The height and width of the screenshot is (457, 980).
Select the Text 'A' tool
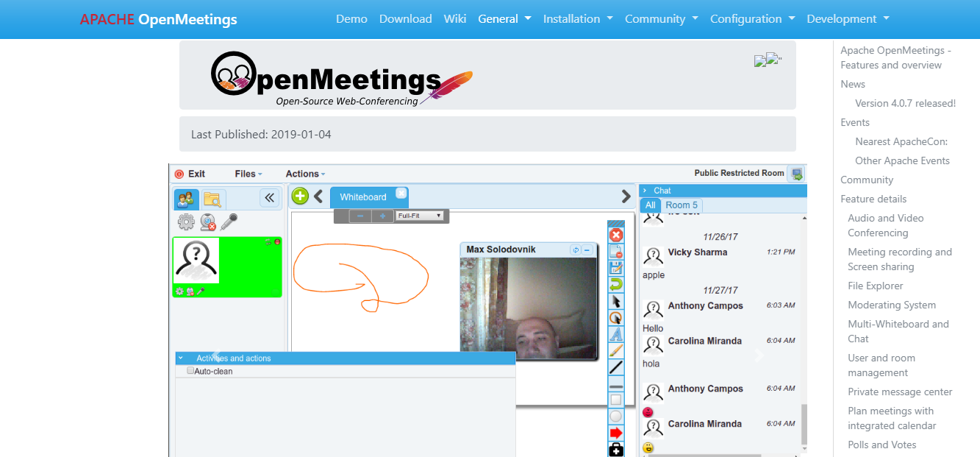[616, 334]
